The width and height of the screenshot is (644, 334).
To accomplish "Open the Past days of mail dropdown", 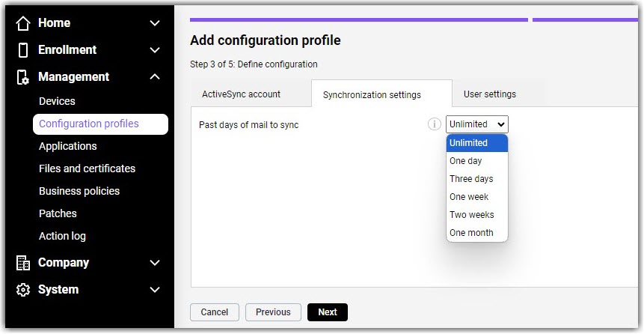I will click(477, 124).
